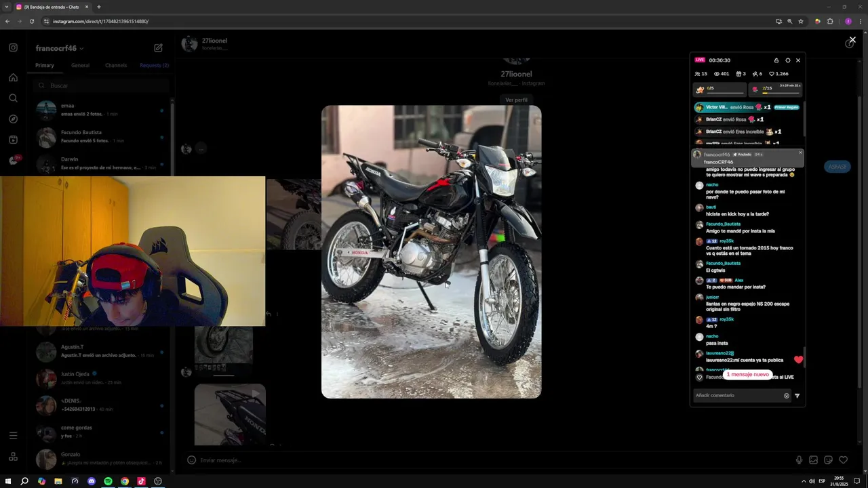Open the Darwin conversation

(102, 163)
